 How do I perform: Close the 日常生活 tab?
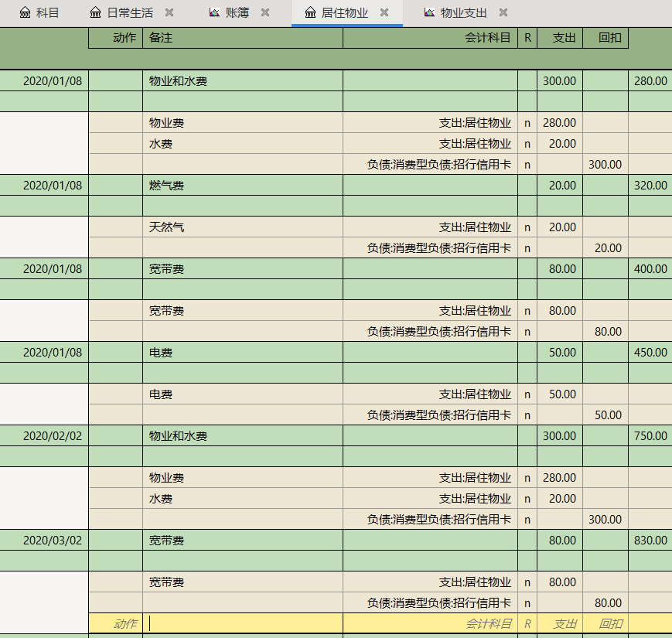click(169, 12)
